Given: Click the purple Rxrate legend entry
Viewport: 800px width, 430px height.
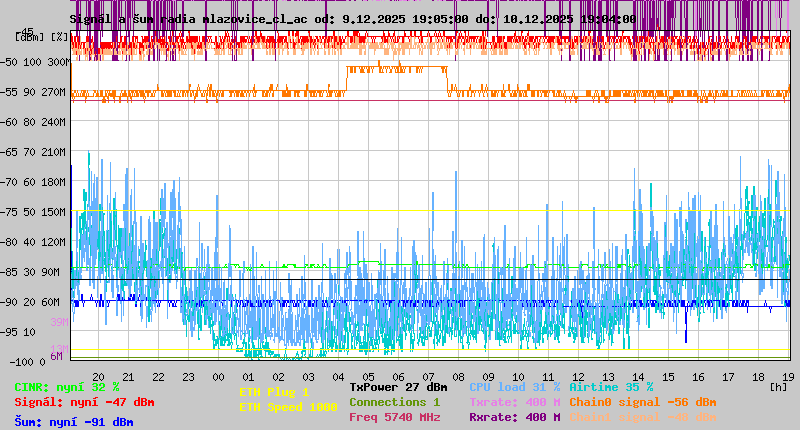Looking at the screenshot, I should pyautogui.click(x=514, y=417).
